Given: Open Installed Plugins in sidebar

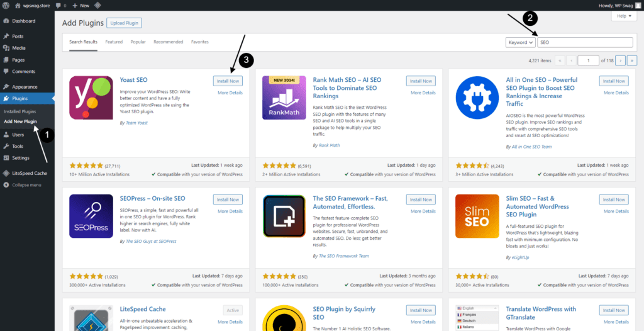Looking at the screenshot, I should coord(21,111).
